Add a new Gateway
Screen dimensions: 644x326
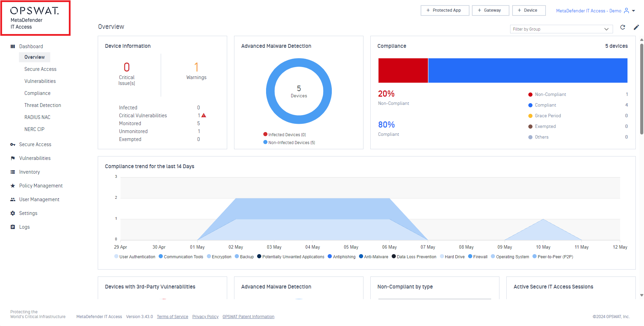click(490, 10)
